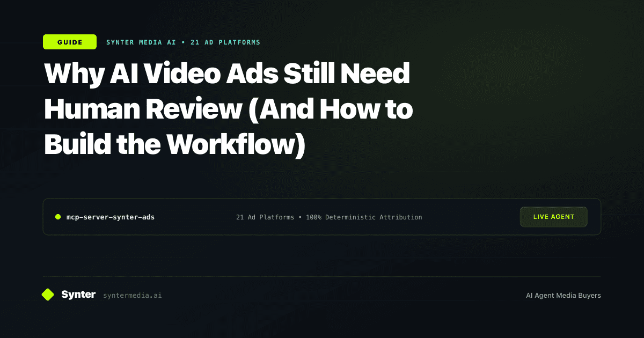Click the LIVE AGENT button
The height and width of the screenshot is (338, 644).
tap(554, 217)
